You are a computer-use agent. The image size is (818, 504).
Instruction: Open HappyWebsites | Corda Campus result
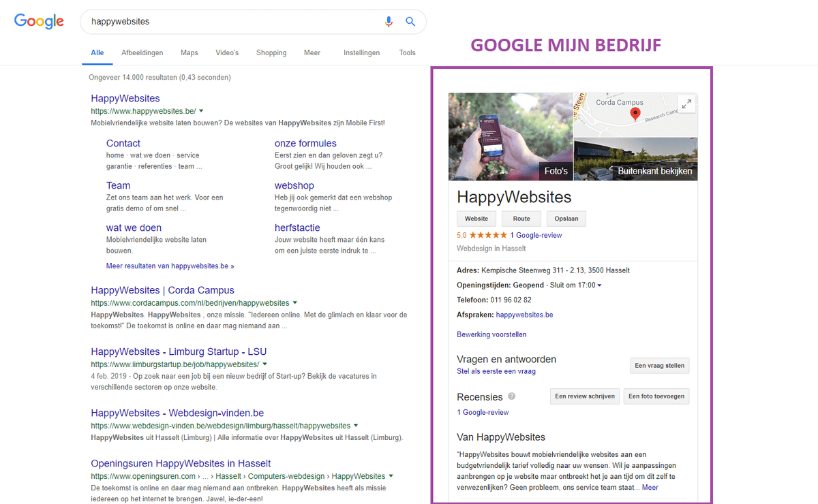click(x=162, y=290)
